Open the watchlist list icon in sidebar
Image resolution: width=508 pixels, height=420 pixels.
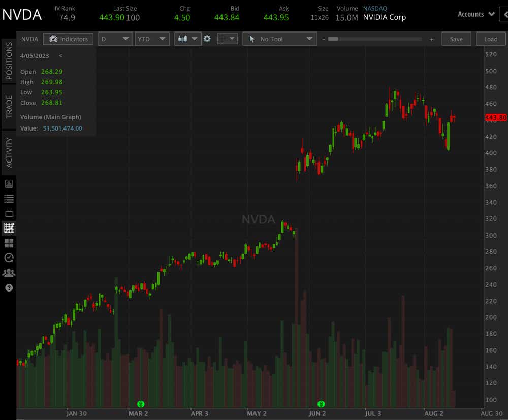(x=9, y=199)
